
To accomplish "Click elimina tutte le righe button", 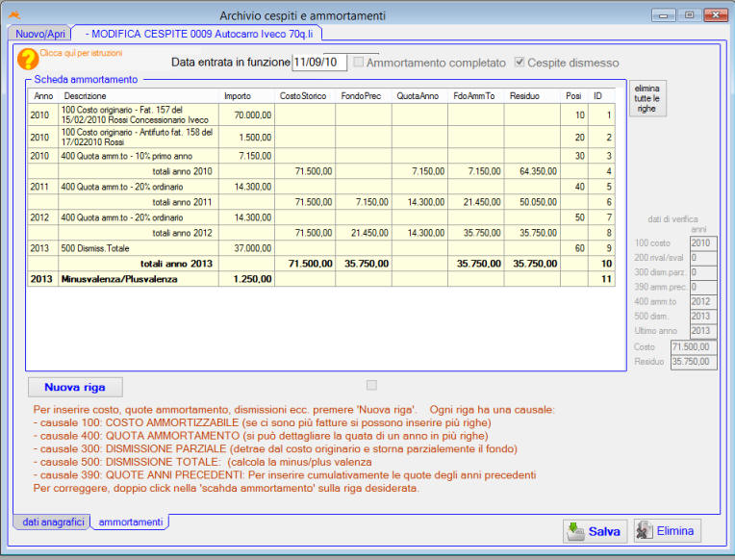I will 646,98.
